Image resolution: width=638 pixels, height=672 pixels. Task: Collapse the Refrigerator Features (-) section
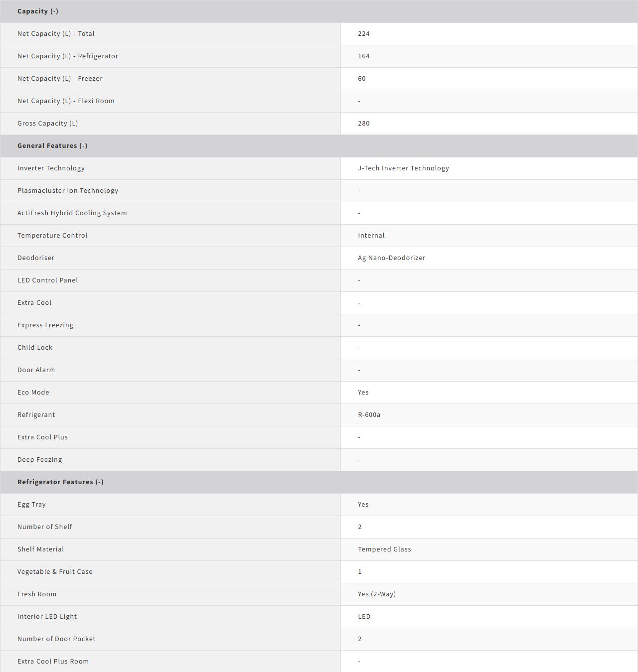(60, 482)
